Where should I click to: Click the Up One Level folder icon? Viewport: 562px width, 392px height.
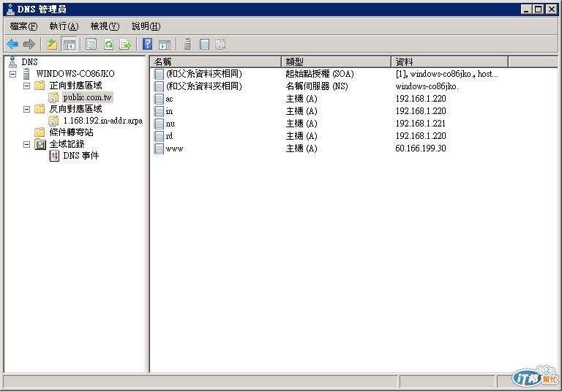pyautogui.click(x=52, y=44)
